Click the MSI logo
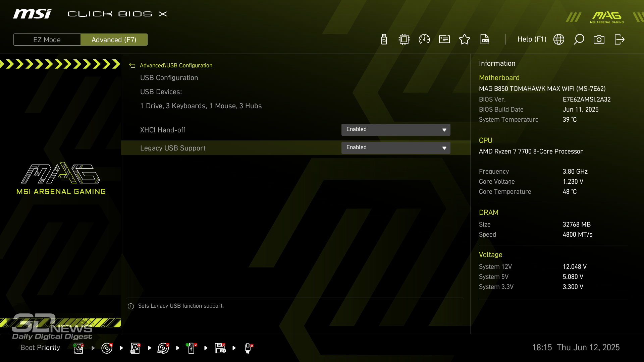Image resolution: width=644 pixels, height=362 pixels. click(32, 14)
